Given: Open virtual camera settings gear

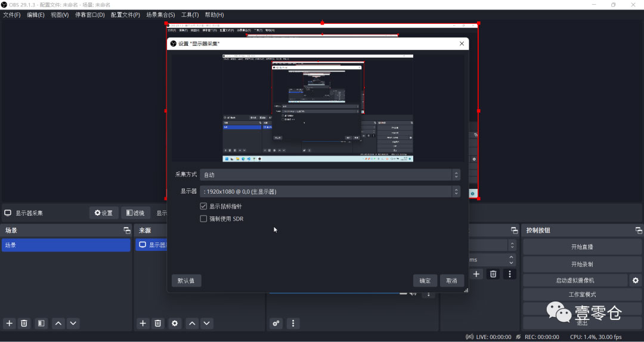Looking at the screenshot, I should [x=635, y=280].
